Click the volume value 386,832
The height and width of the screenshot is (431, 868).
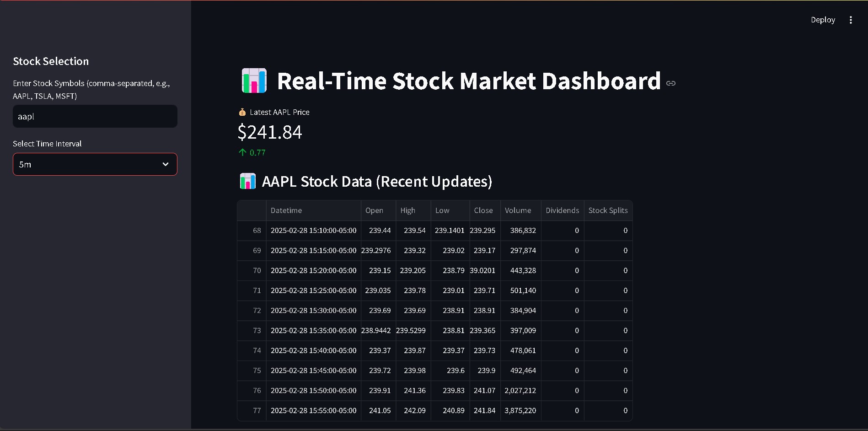tap(521, 231)
